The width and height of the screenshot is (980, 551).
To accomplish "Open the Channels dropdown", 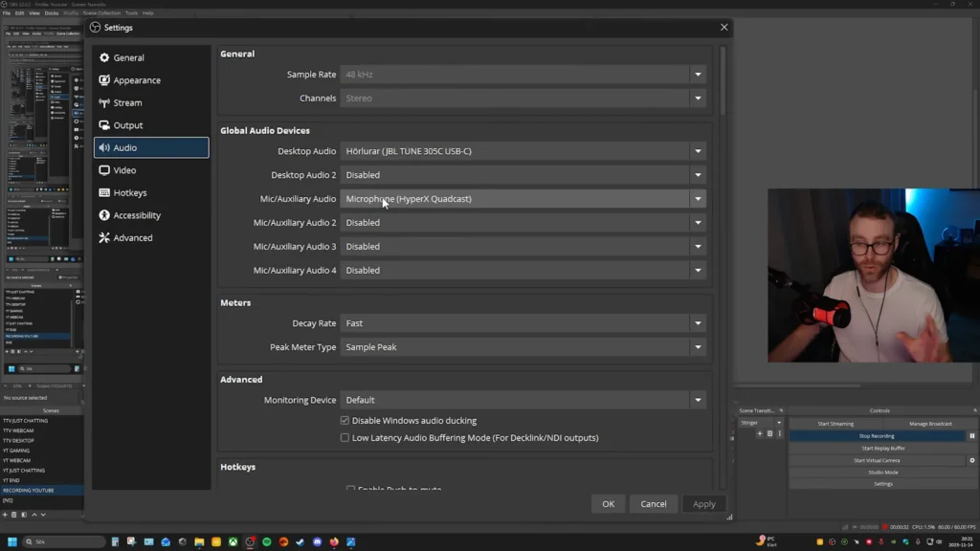I will pyautogui.click(x=523, y=99).
